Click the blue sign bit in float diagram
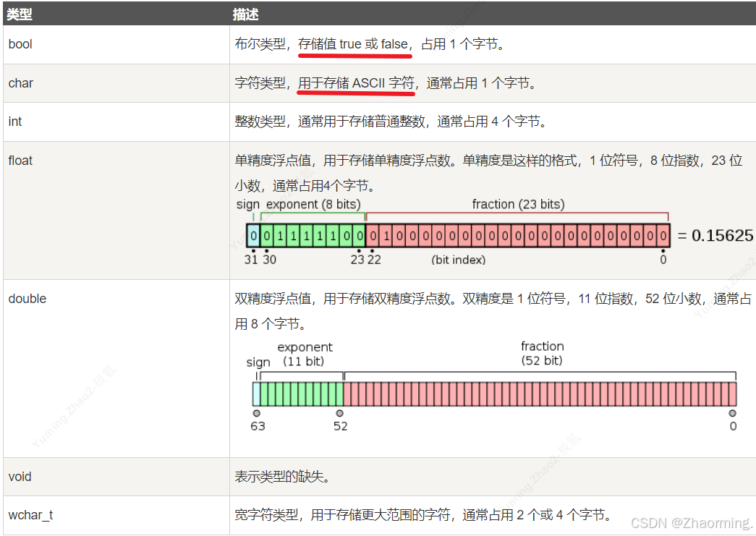 253,236
